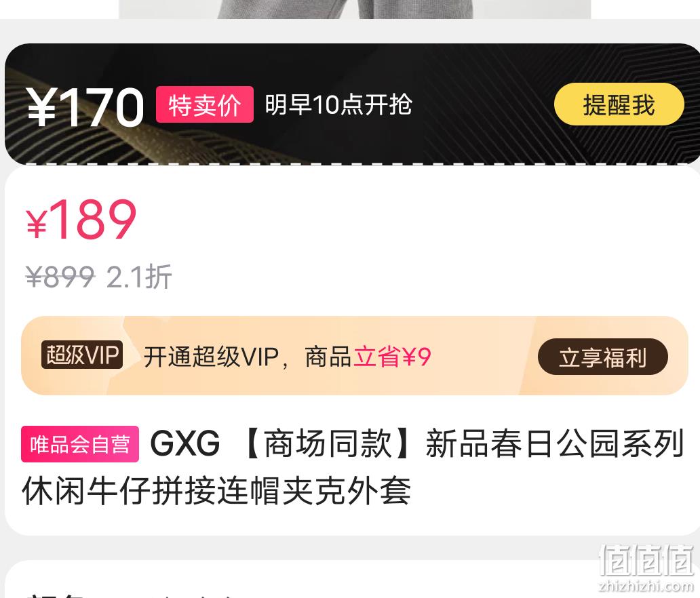
Task: Tap the dark 立享福利 button
Action: tap(603, 357)
